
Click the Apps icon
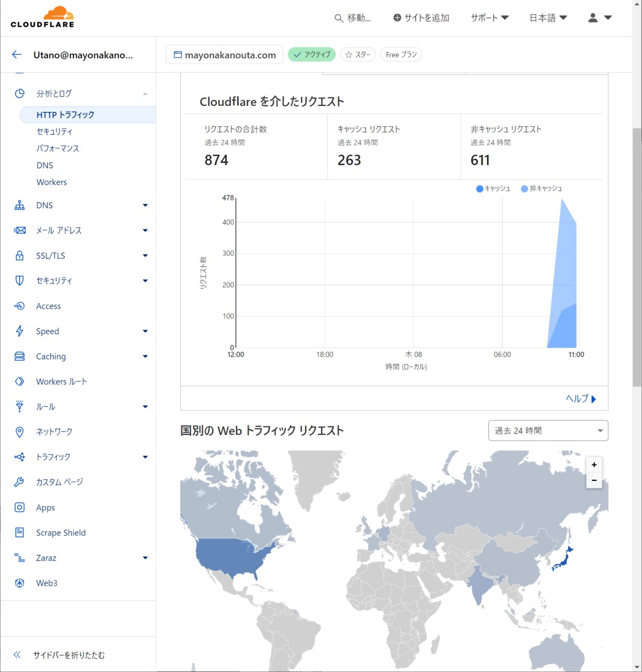coord(20,507)
